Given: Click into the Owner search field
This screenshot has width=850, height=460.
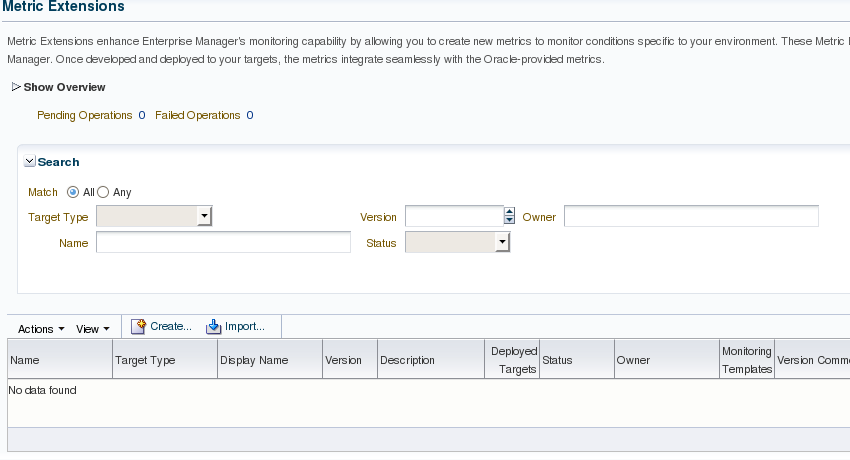Looking at the screenshot, I should point(691,216).
